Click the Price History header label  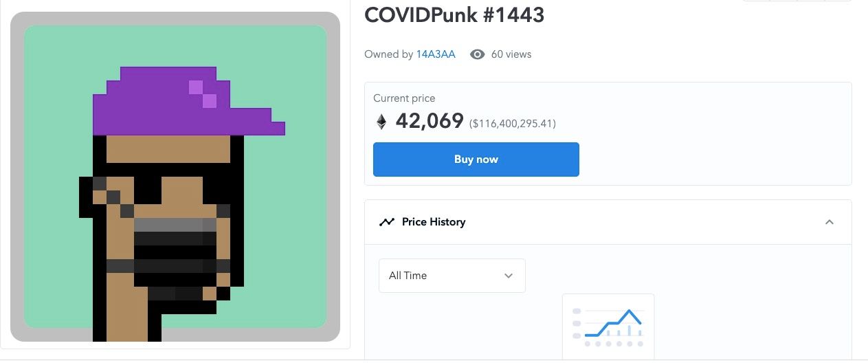(434, 222)
